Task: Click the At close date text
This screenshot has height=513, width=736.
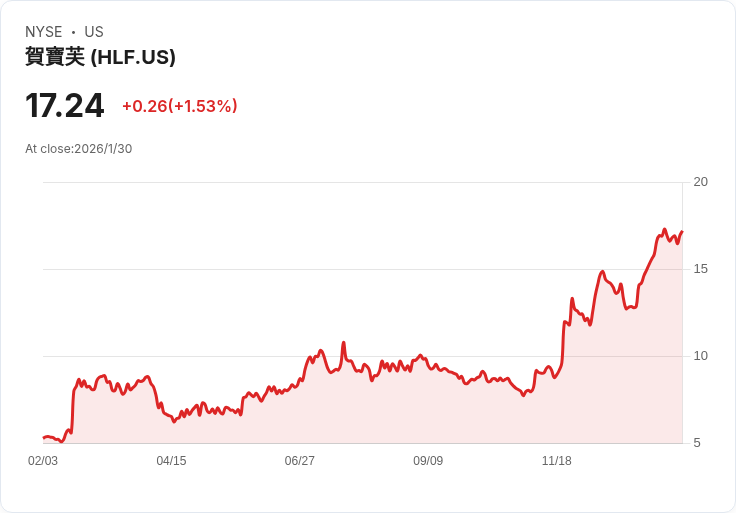Action: pyautogui.click(x=79, y=149)
